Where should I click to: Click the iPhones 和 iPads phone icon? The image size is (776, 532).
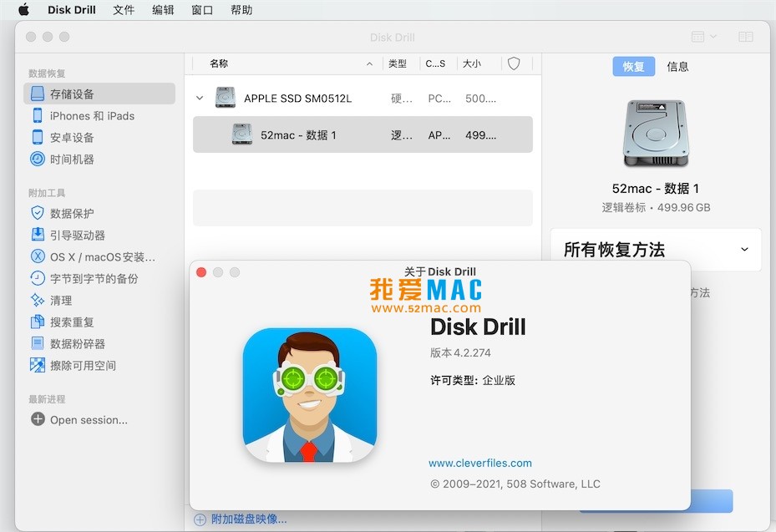pos(38,115)
